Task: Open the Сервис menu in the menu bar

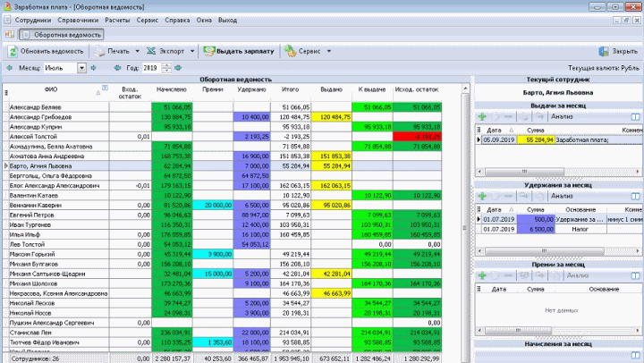Action: 148,21
